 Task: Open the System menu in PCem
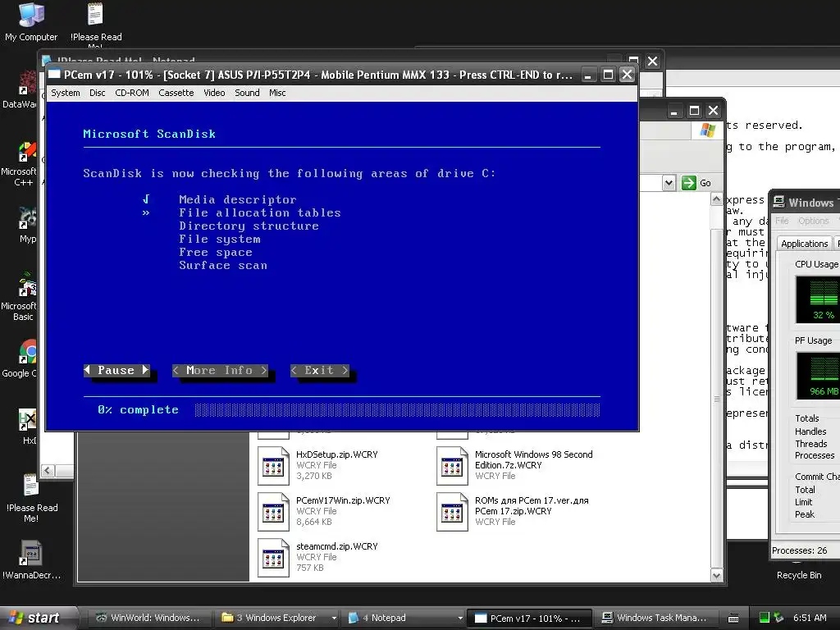[66, 93]
